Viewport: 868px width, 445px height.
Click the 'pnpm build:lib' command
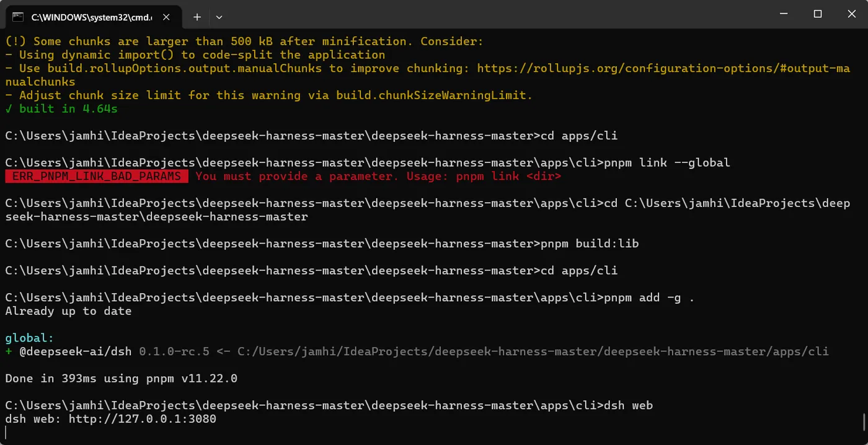pyautogui.click(x=590, y=244)
